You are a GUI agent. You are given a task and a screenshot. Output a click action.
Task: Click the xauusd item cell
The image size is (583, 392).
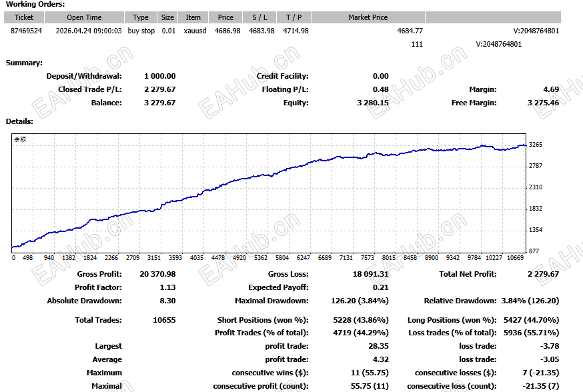pos(195,31)
